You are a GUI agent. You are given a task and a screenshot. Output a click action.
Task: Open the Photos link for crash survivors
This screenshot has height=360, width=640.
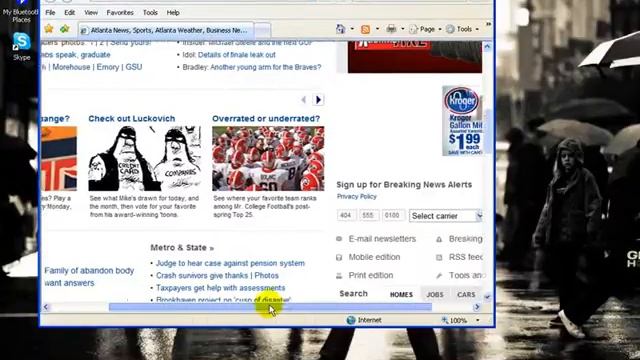(267, 276)
